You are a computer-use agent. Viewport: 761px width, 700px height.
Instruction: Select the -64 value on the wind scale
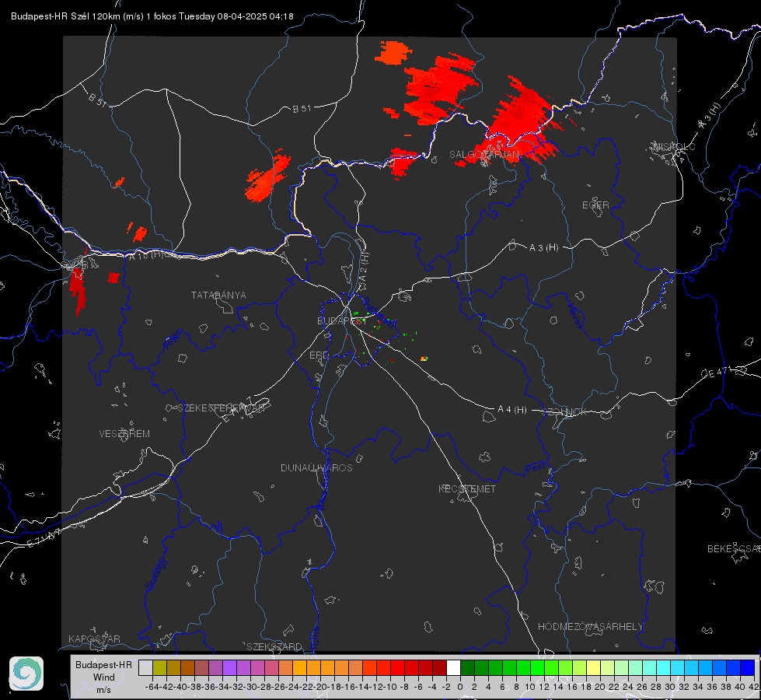152,687
